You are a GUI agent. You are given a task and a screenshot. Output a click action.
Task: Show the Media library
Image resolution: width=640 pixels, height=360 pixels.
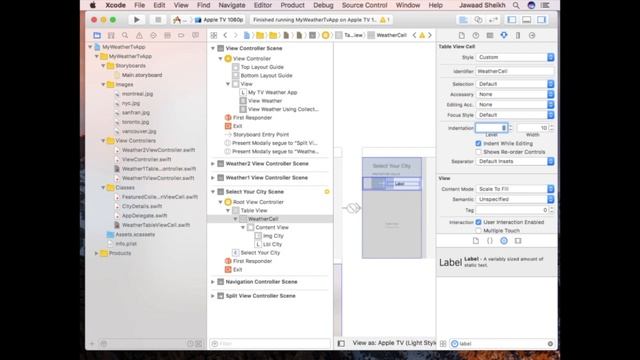(x=518, y=241)
